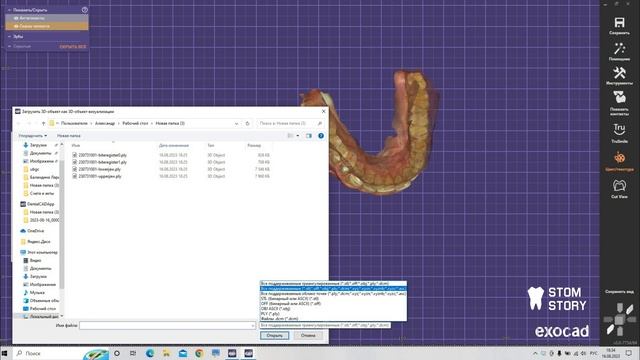Click the Show contacts icon in sidebar
Image resolution: width=640 pixels, height=360 pixels.
[x=619, y=98]
